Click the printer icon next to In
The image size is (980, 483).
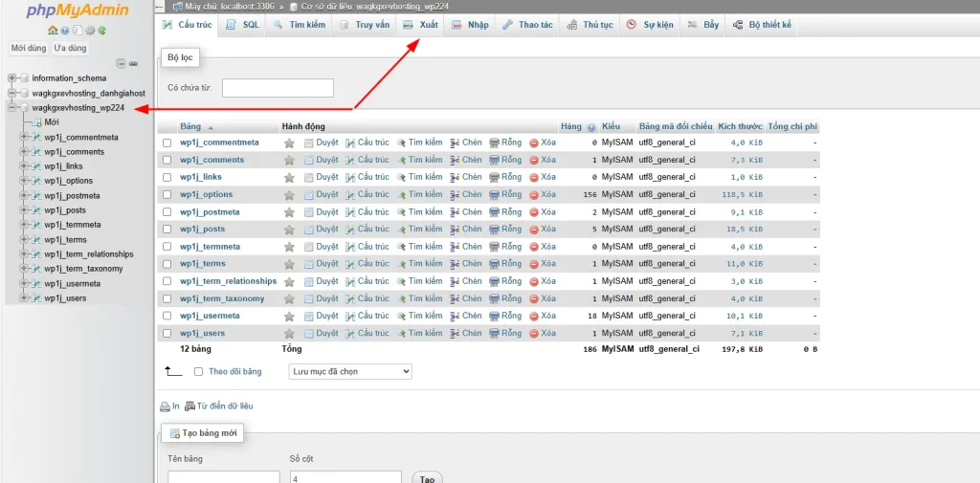pyautogui.click(x=165, y=406)
